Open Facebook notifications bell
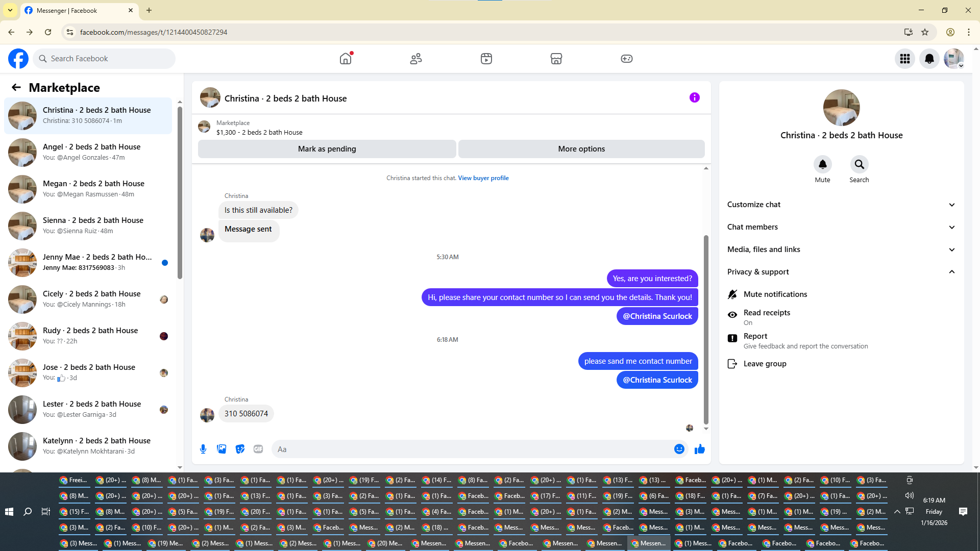The width and height of the screenshot is (980, 551). coord(929,59)
